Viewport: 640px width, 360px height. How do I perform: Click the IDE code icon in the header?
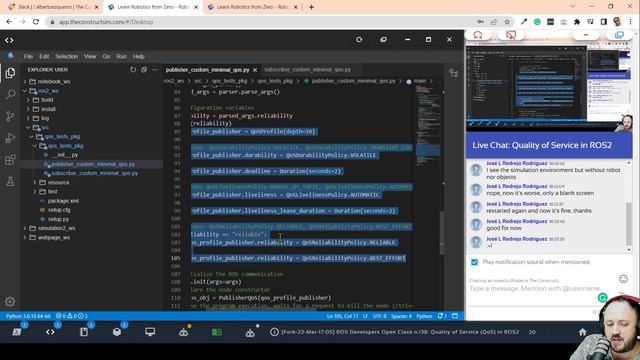click(x=9, y=40)
